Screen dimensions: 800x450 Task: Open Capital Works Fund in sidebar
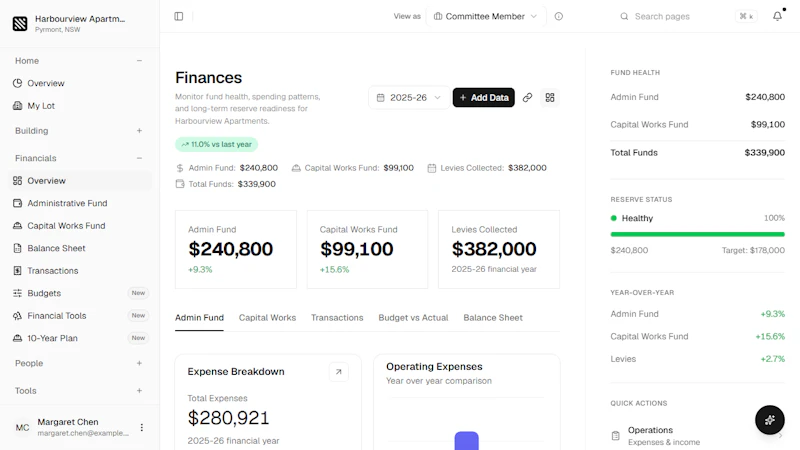point(80,226)
